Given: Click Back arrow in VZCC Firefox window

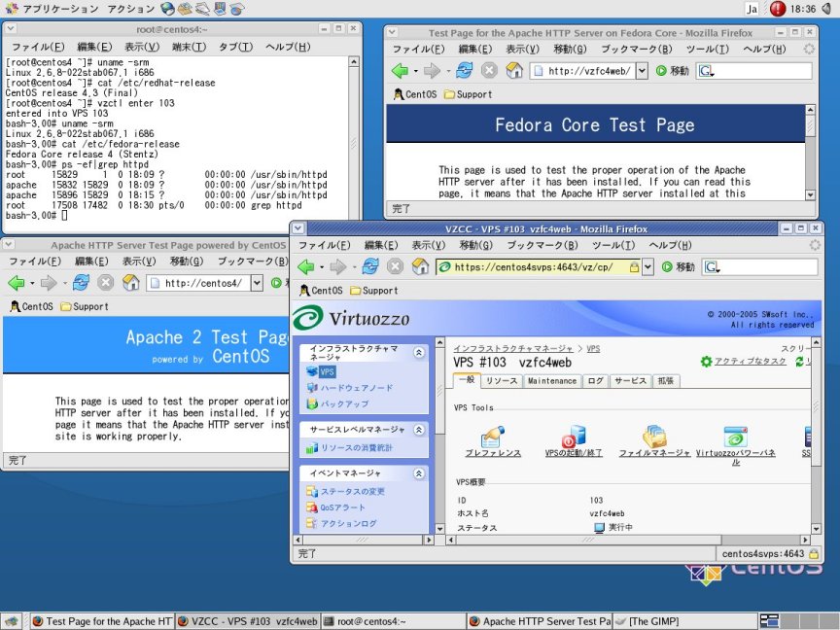Looking at the screenshot, I should tap(306, 266).
